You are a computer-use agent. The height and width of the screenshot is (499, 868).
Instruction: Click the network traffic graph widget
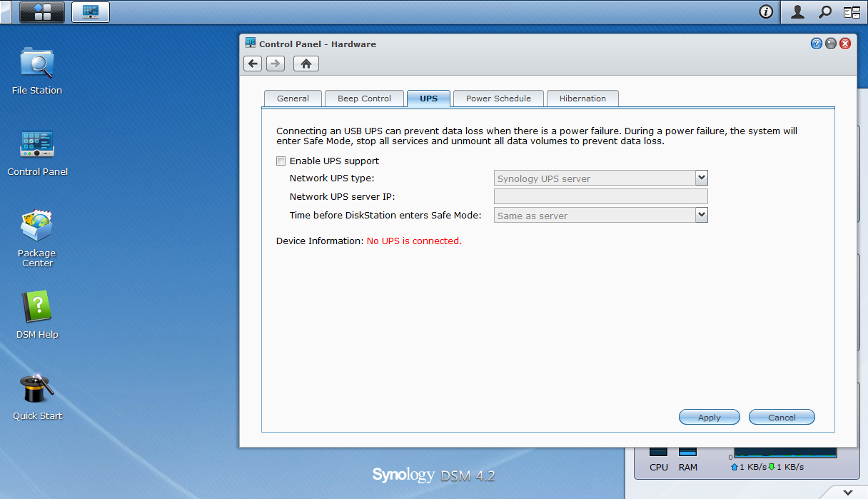click(785, 453)
